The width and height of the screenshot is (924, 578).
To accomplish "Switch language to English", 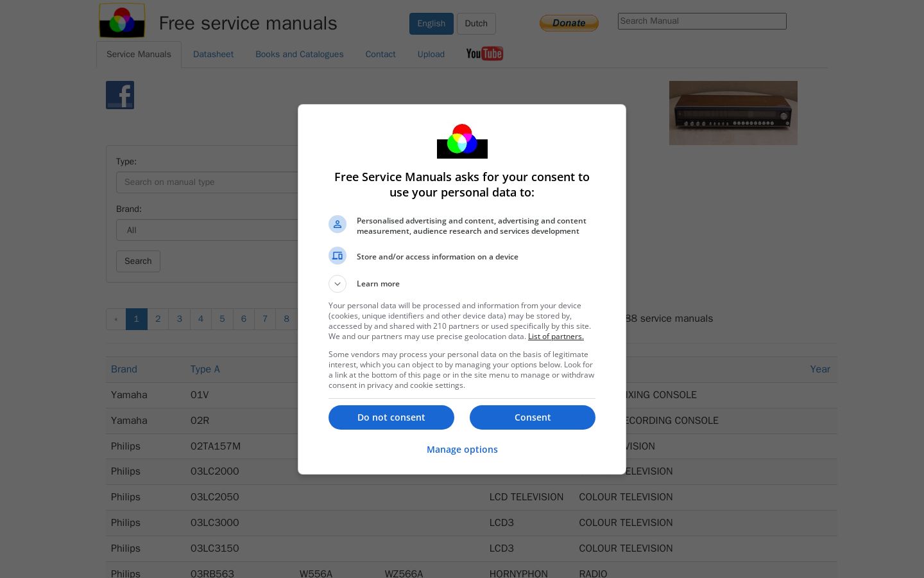I will click(431, 24).
